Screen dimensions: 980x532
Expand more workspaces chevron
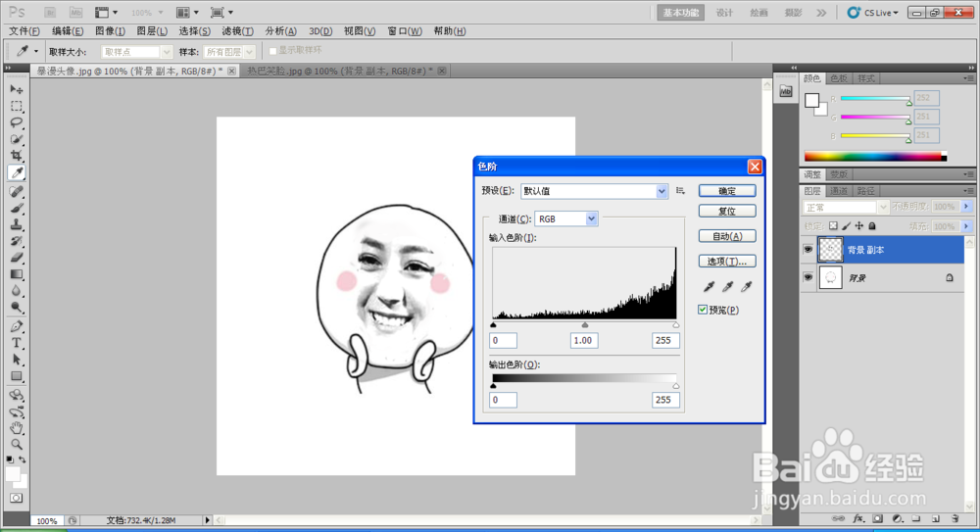821,13
